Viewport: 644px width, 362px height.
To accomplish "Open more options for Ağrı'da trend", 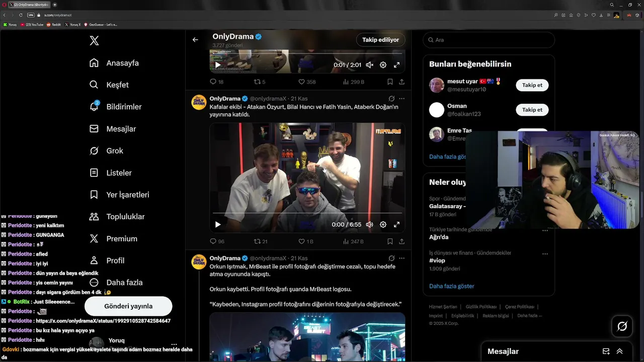I will [x=545, y=230].
